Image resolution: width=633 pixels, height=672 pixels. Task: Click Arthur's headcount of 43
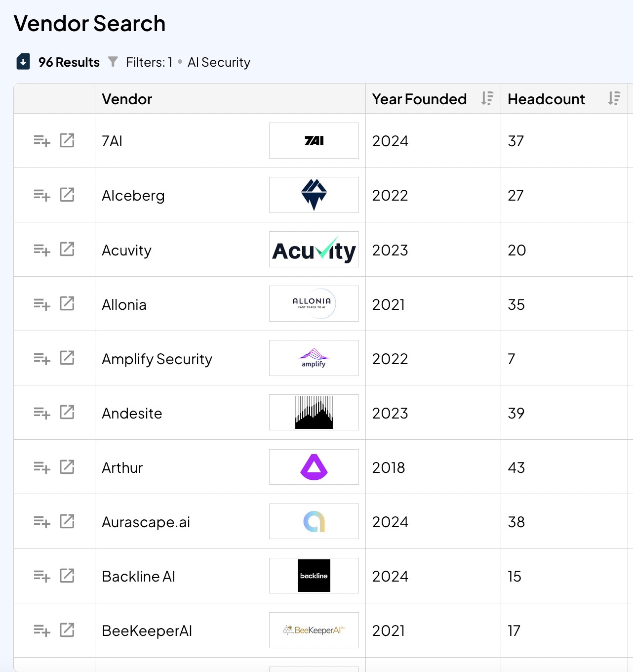tap(516, 467)
